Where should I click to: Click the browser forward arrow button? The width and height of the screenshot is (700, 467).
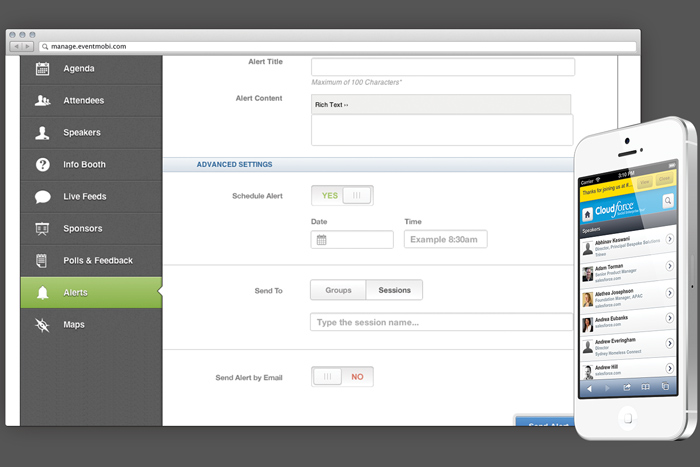28,46
